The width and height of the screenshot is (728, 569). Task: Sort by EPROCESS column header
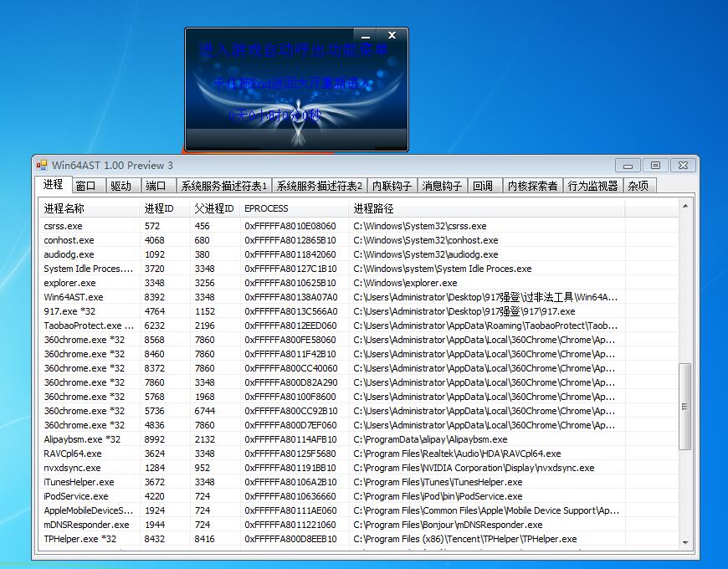[x=295, y=208]
